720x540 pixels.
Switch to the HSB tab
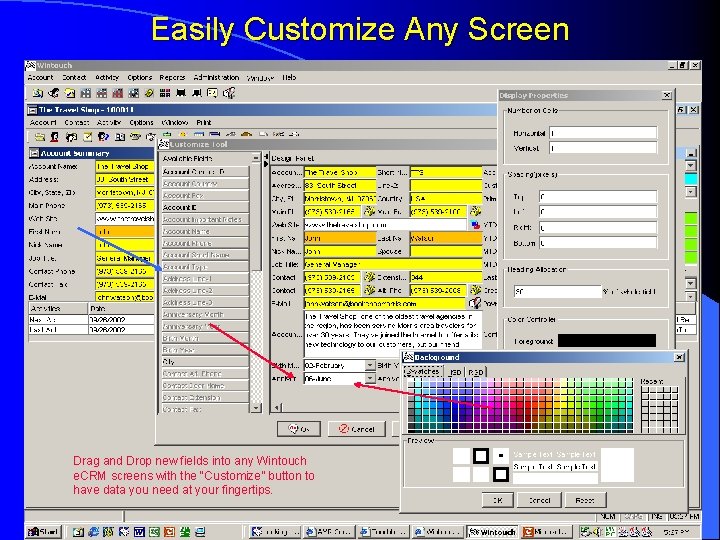pyautogui.click(x=455, y=372)
